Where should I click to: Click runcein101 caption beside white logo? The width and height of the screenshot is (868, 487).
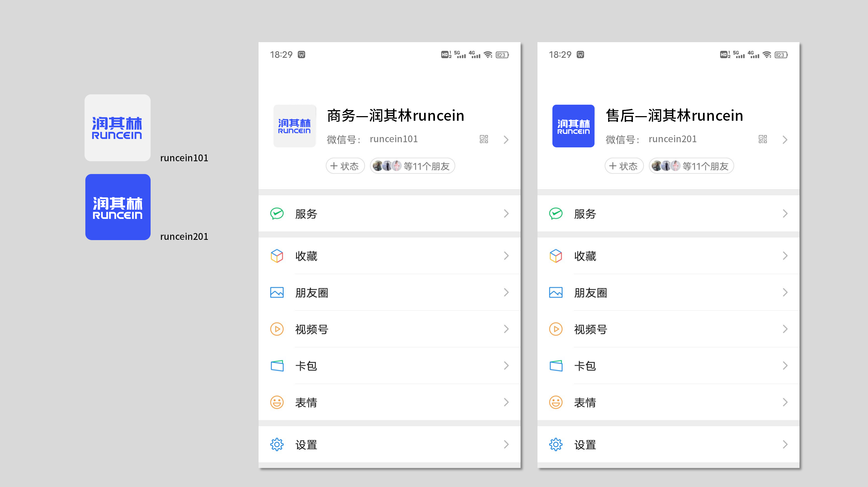click(x=184, y=158)
